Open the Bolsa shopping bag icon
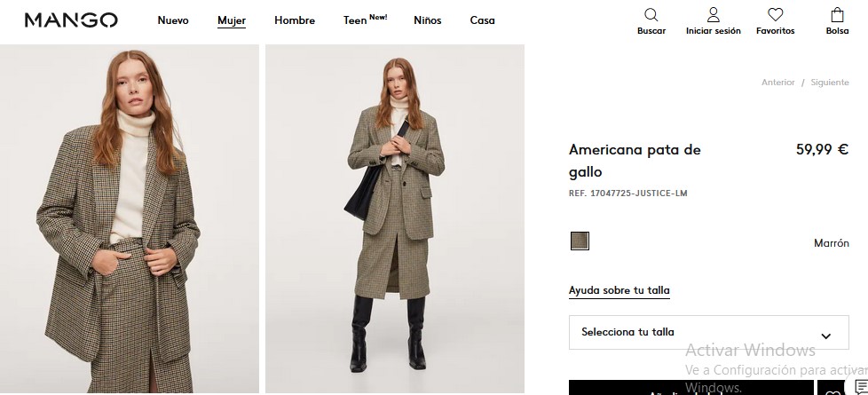Screen dimensions: 868x395 [837, 15]
